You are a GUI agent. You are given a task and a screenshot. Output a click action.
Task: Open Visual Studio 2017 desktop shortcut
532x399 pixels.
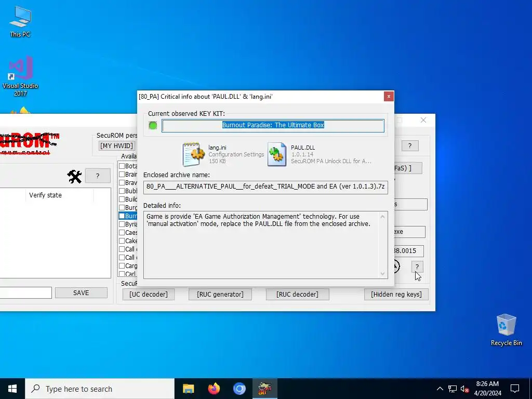[x=20, y=76]
